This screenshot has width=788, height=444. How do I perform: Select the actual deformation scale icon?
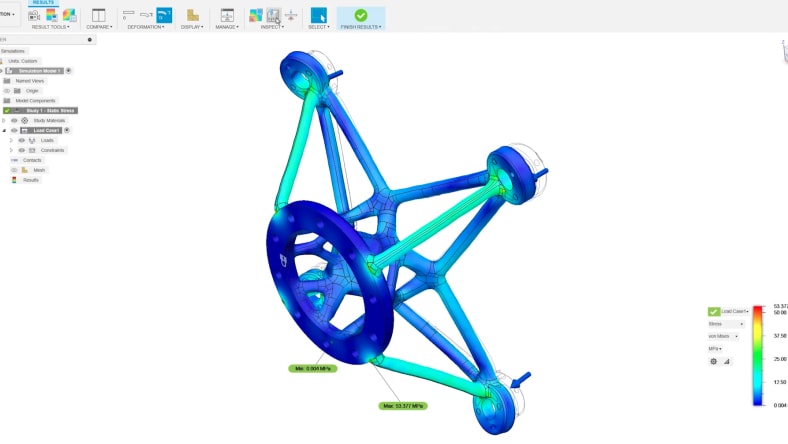point(146,15)
